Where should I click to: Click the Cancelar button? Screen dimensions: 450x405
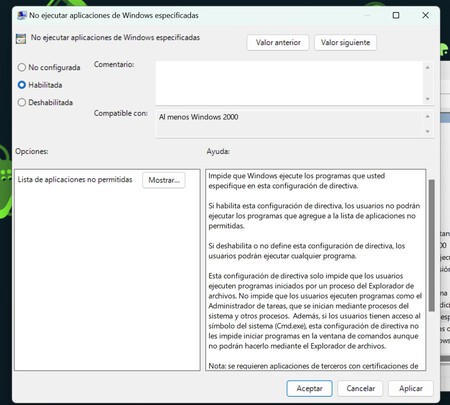click(x=360, y=388)
